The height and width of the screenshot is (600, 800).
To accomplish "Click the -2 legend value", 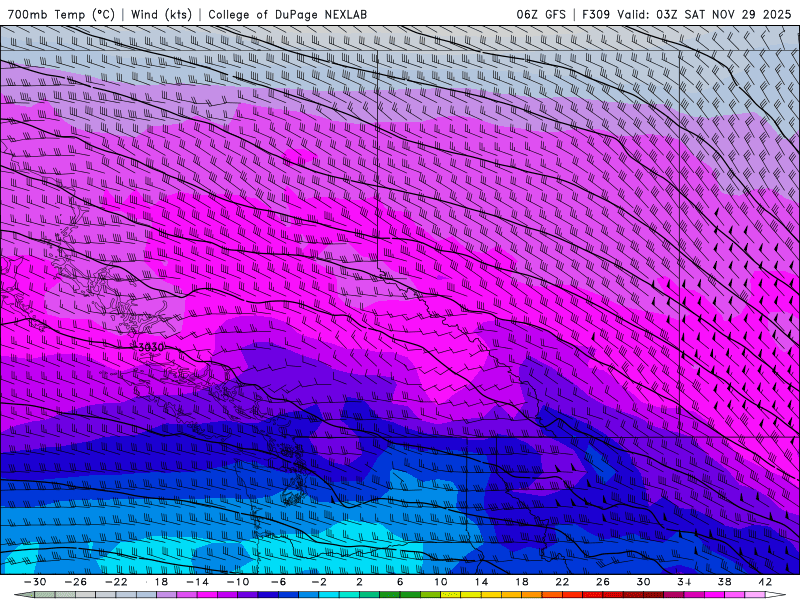I will pyautogui.click(x=319, y=582).
